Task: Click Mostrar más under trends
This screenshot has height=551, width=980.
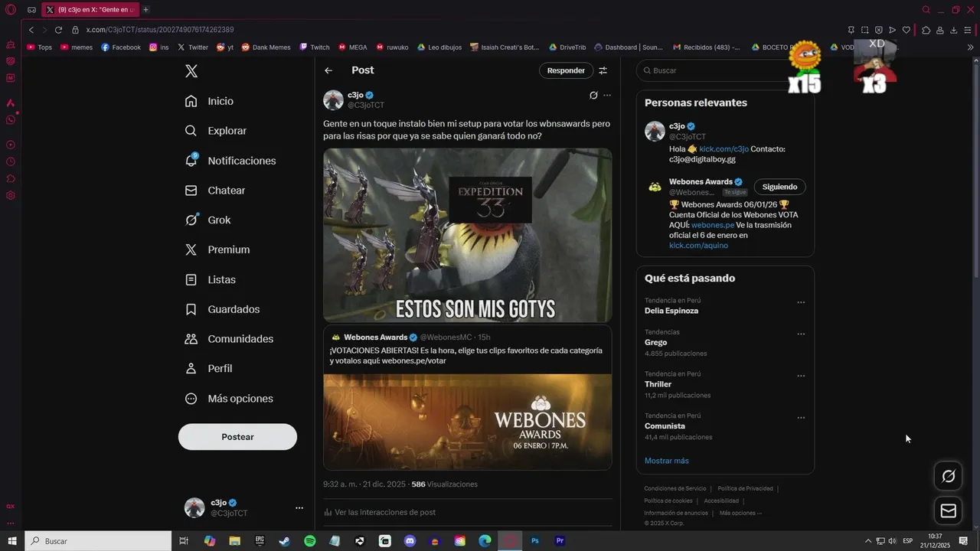Action: [x=666, y=461]
